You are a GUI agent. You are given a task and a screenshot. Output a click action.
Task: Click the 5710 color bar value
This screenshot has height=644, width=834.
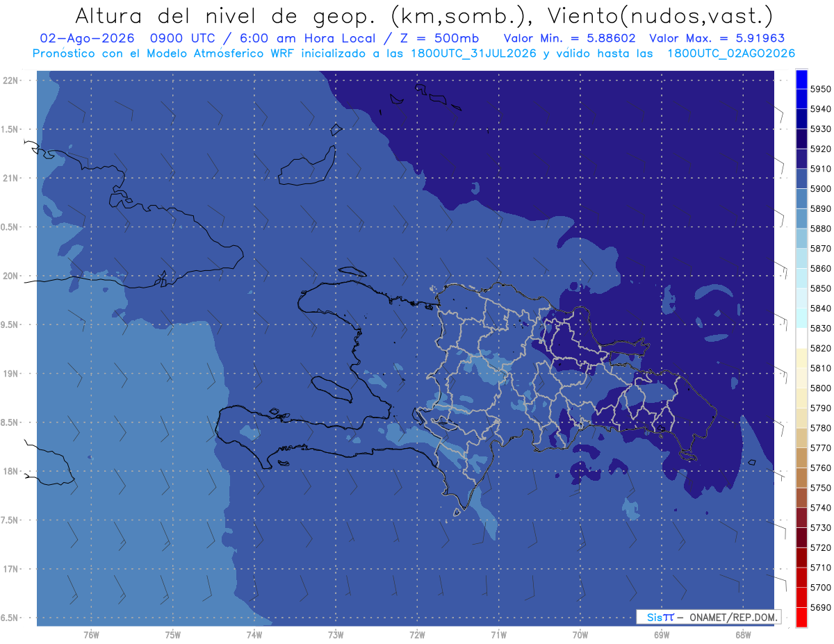pos(821,568)
